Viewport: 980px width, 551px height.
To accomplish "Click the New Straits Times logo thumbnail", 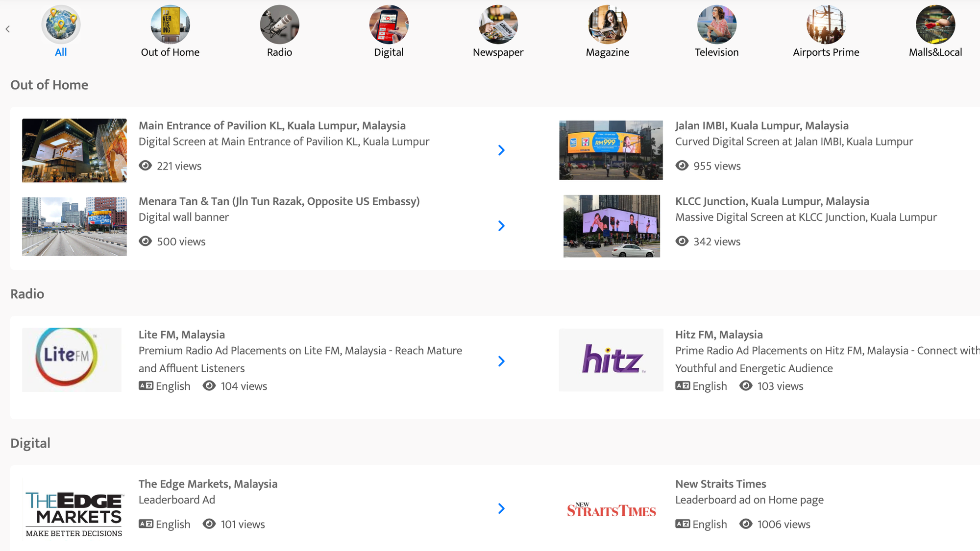I will point(612,510).
